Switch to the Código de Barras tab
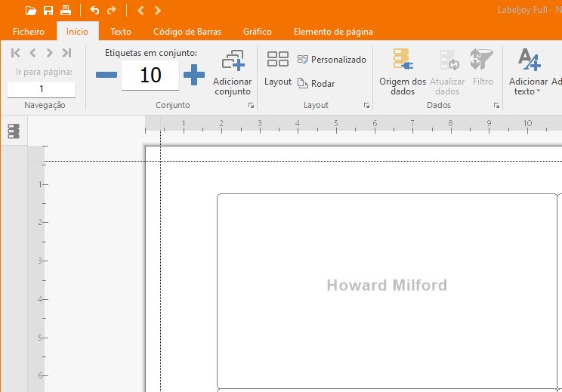 tap(187, 32)
